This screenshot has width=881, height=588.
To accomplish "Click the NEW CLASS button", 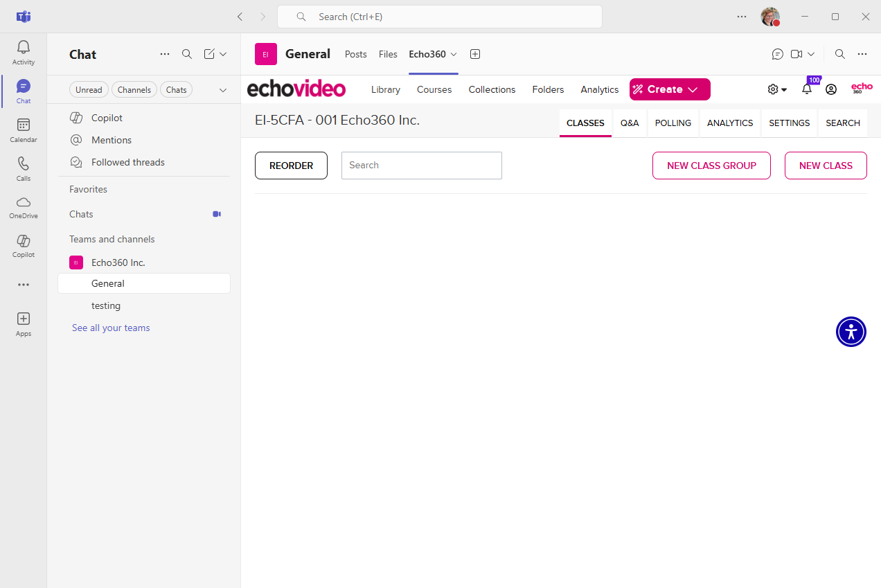I will (826, 166).
